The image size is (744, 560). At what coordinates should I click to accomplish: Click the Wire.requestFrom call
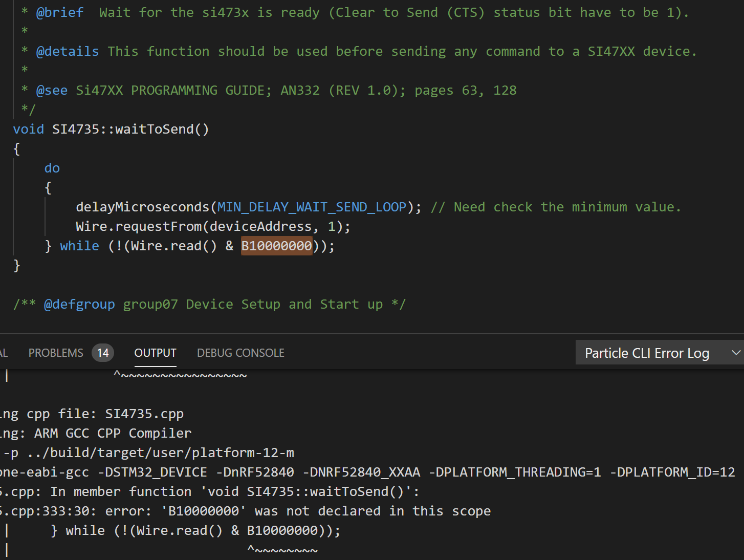tap(139, 226)
